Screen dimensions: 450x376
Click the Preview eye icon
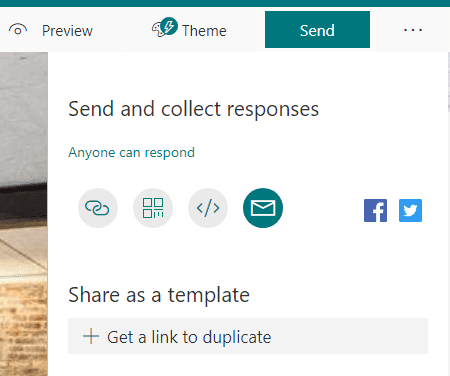coord(18,30)
